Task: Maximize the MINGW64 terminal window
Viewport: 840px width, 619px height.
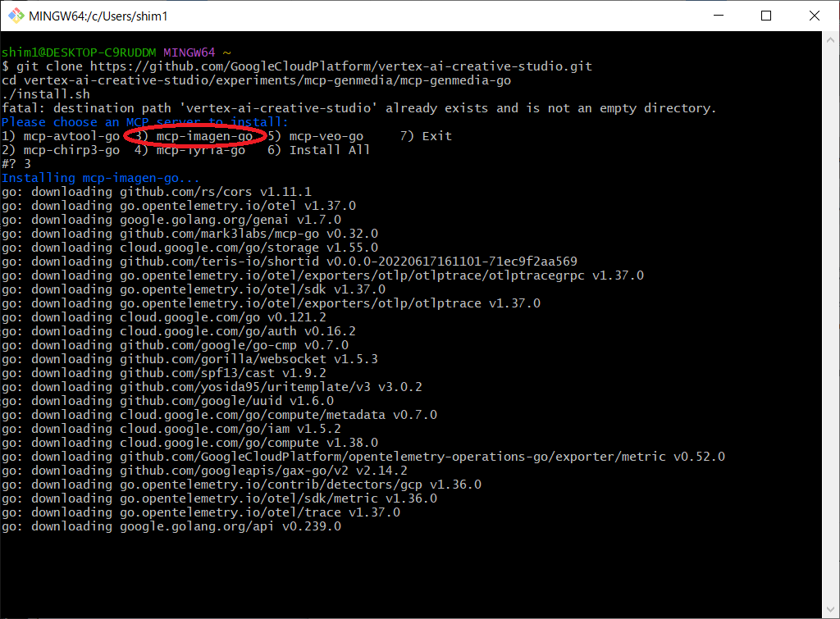Action: (x=766, y=16)
